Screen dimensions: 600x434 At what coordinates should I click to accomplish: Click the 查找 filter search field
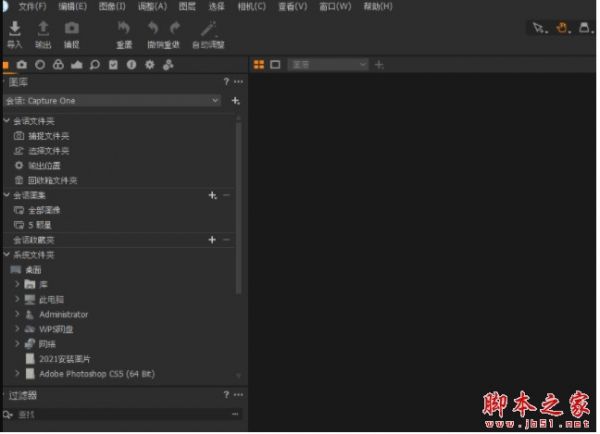pyautogui.click(x=122, y=414)
